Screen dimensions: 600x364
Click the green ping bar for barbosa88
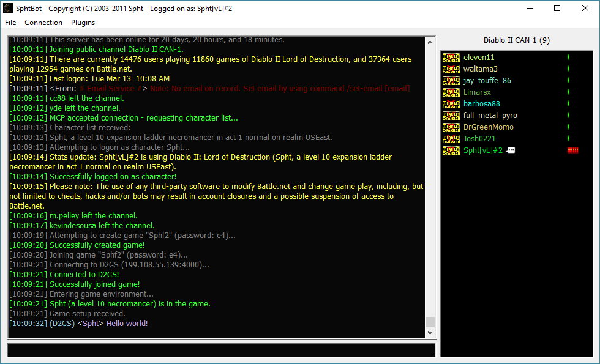(568, 103)
